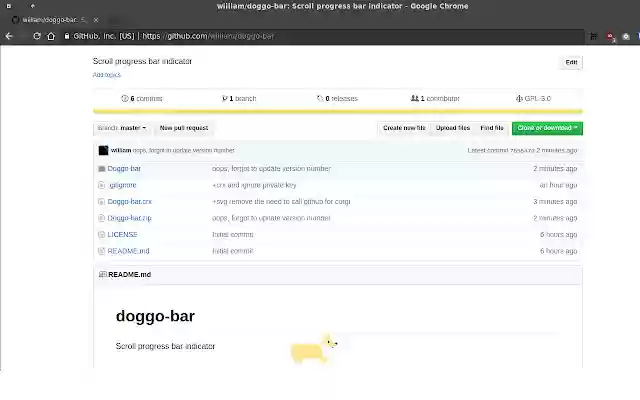The width and height of the screenshot is (640, 400).
Task: Open the Doggo-bar.crx file
Action: pyautogui.click(x=129, y=202)
